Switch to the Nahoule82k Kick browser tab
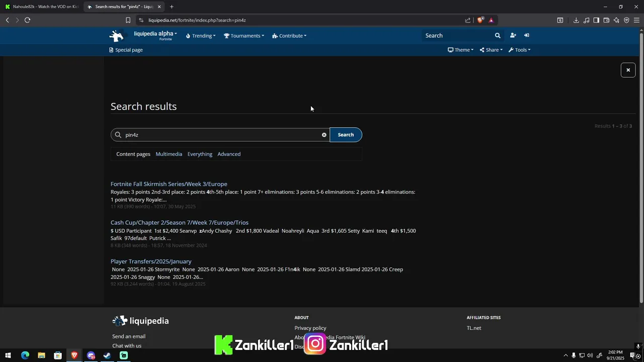This screenshot has width=644, height=362. pos(42,7)
